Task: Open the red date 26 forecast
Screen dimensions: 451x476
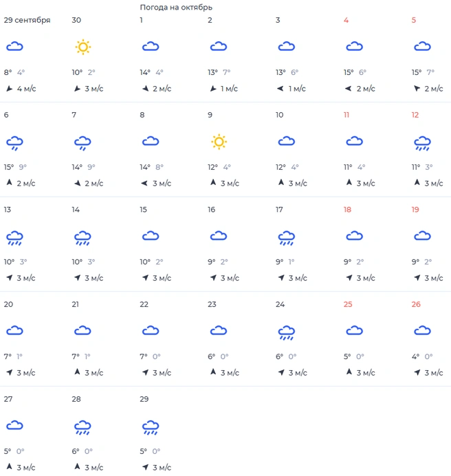Action: 416,304
